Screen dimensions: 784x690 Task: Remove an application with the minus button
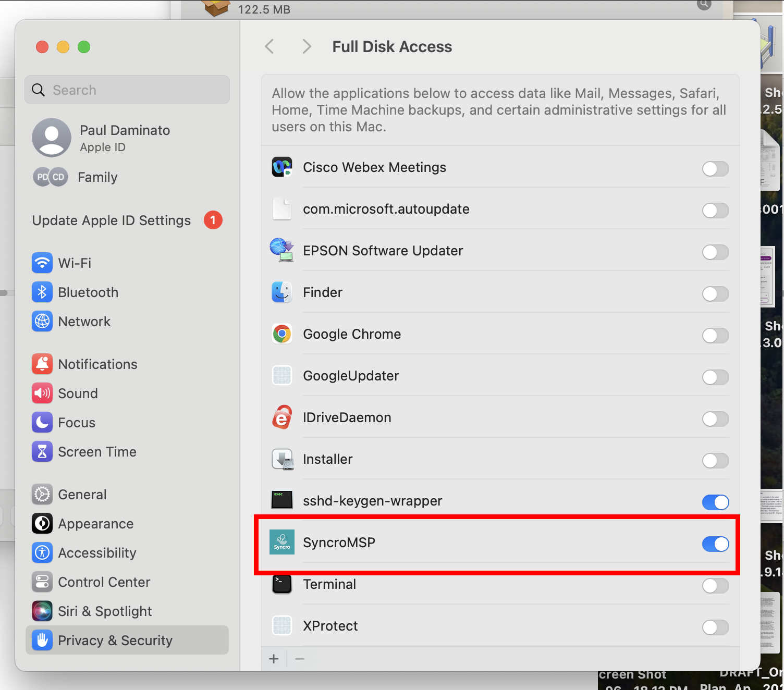(x=300, y=659)
